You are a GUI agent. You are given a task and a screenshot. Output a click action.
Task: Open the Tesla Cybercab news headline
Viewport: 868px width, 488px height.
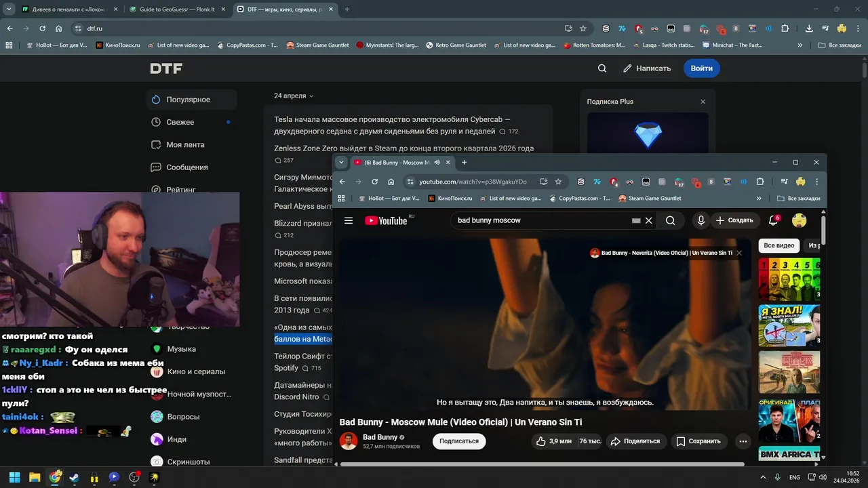(x=392, y=125)
